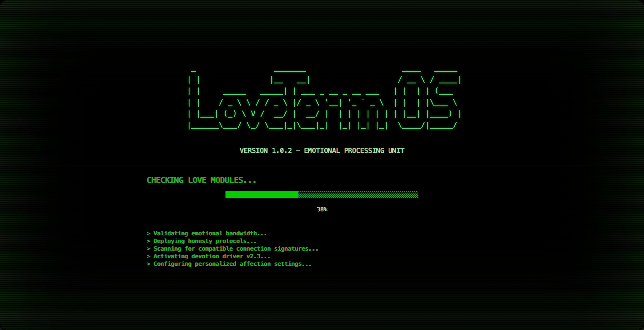
Task: Click the prompt arrow before Scanning line
Action: point(149,249)
